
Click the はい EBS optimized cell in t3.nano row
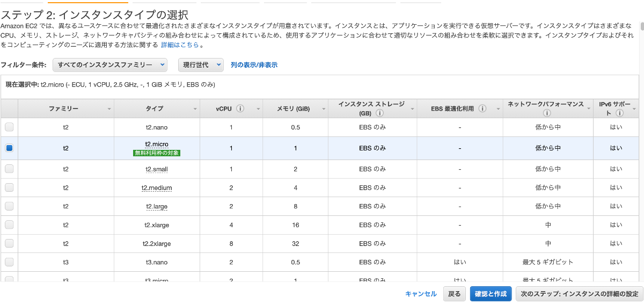point(460,262)
